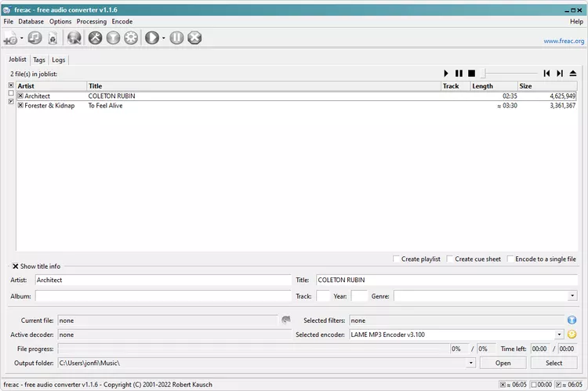Screen dimensions: 588x391
Task: Open general settings wrench icon
Action: pyautogui.click(x=96, y=38)
